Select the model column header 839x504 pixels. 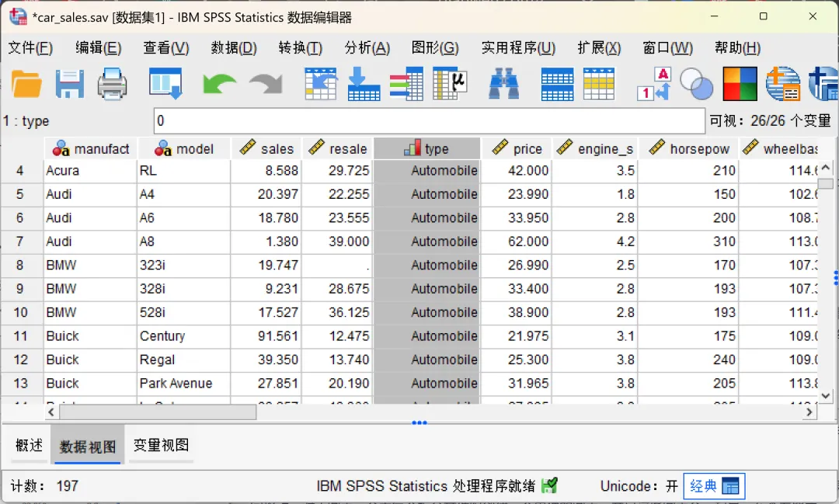[x=183, y=149]
